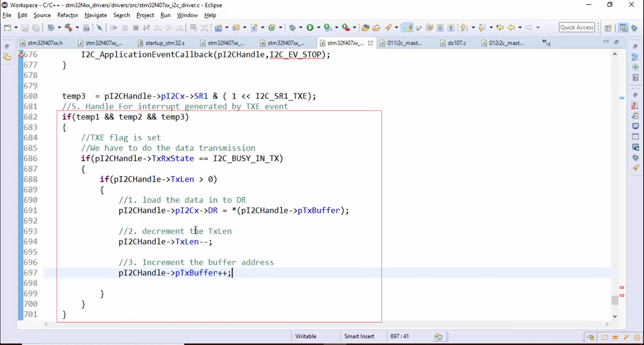Click the Search flashlight icon
Screen dimensions: 644x345
pyautogui.click(x=388, y=28)
